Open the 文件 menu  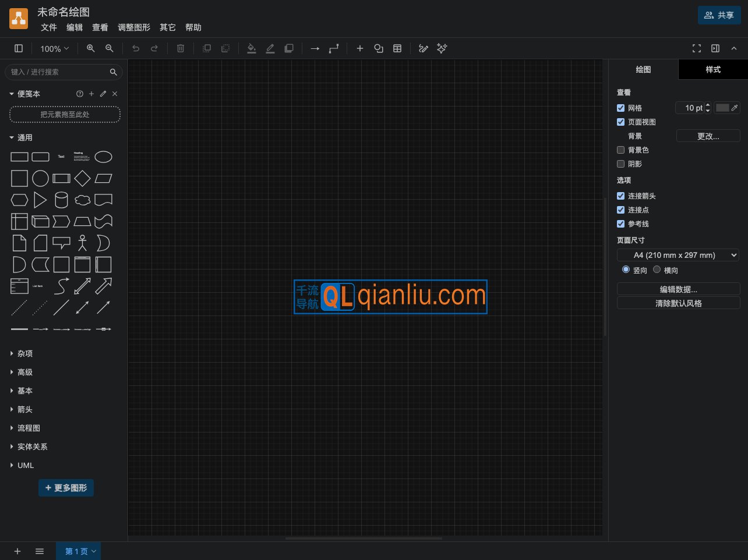tap(48, 27)
